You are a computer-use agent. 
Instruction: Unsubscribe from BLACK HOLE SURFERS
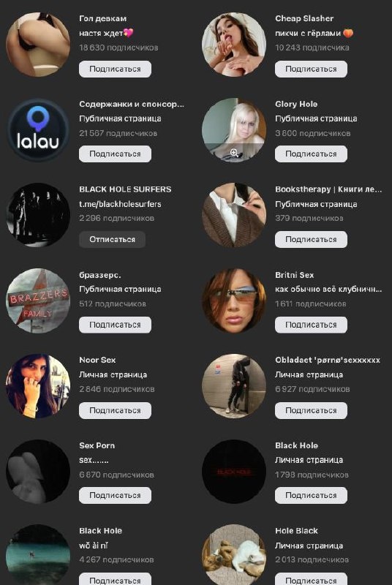(x=113, y=240)
